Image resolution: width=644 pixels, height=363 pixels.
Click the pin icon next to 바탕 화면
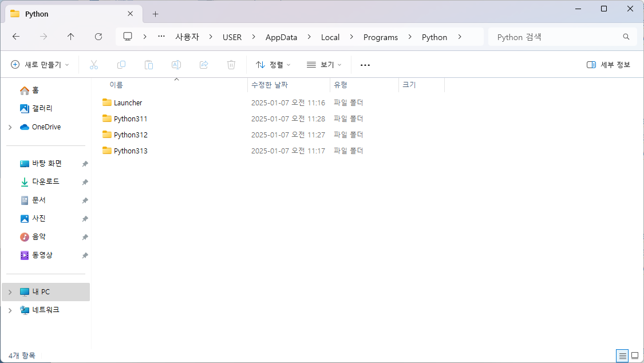[85, 164]
